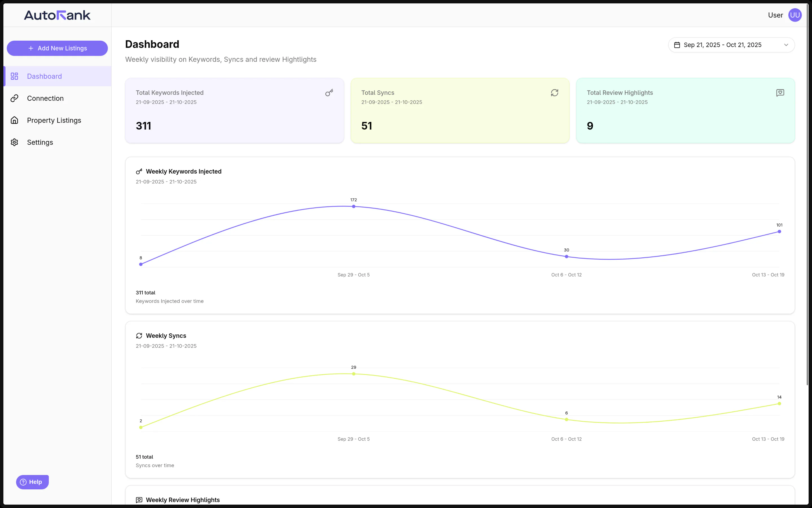Screen dimensions: 812x508
Task: Select the 2 data point on syncs chart
Action: pos(141,427)
